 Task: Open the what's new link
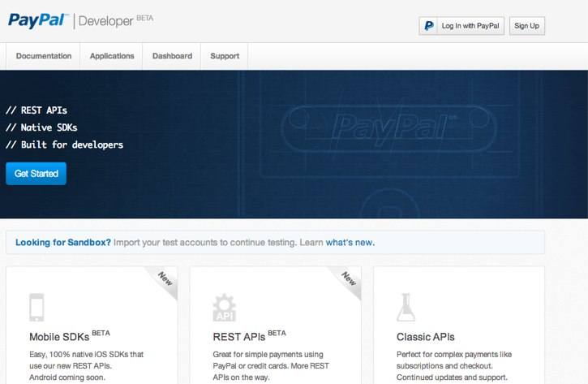(350, 243)
